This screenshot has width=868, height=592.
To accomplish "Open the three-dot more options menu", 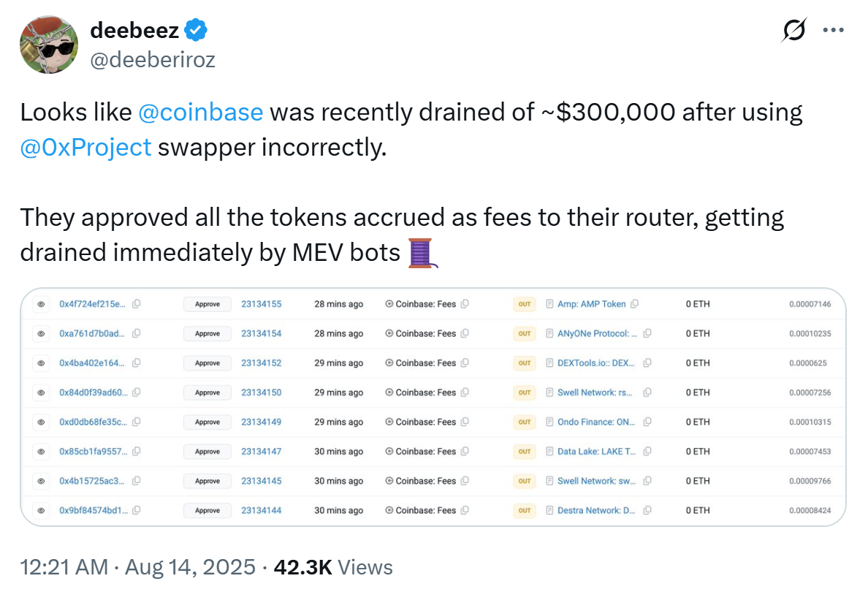I will click(834, 30).
